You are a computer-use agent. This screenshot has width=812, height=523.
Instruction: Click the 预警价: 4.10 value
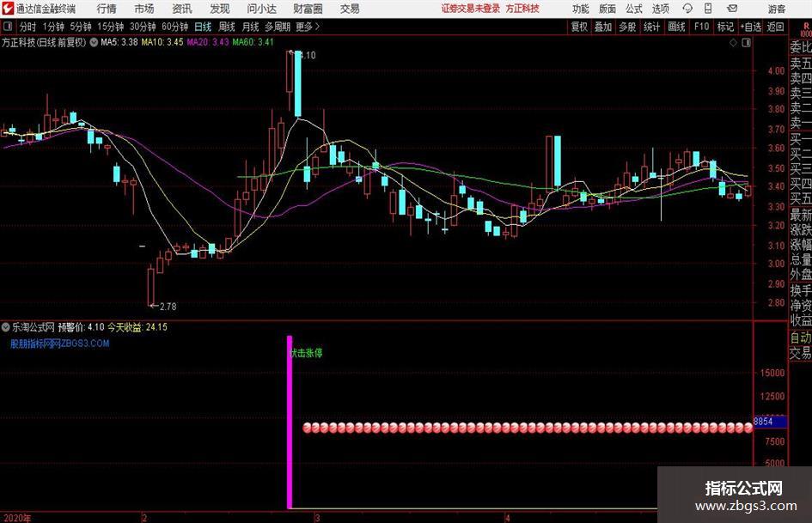(81, 326)
